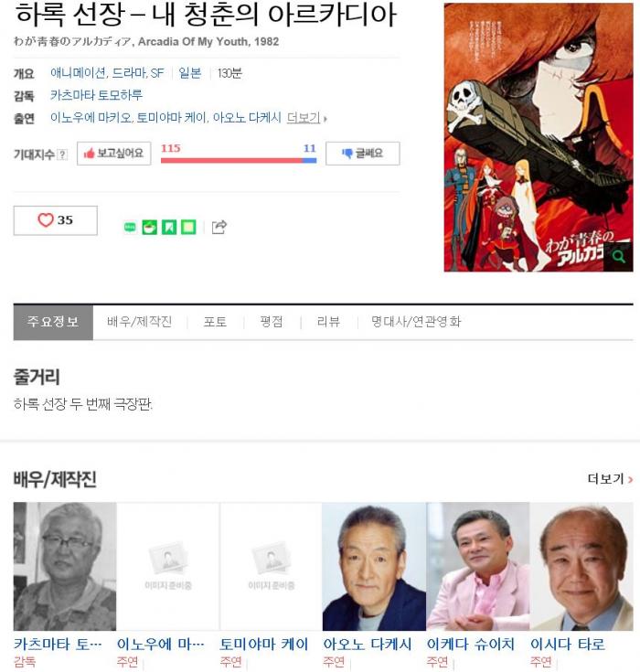Select the 명대사/연관영화 tab
640x672 pixels.
416,322
